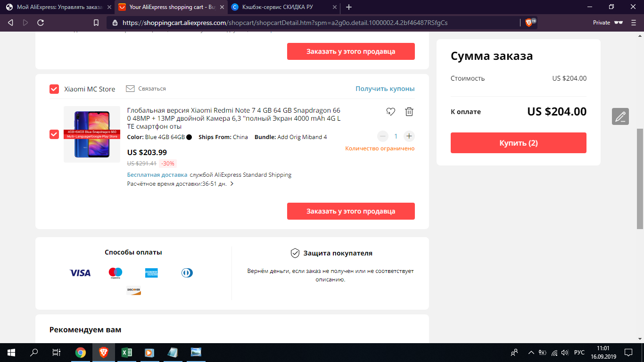
Task: Click the Visa payment logo
Action: tap(80, 273)
